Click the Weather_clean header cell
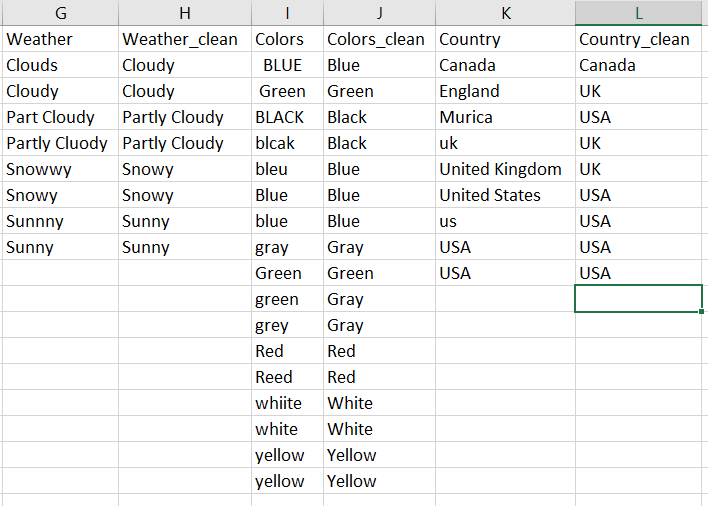708x506 pixels. point(180,40)
